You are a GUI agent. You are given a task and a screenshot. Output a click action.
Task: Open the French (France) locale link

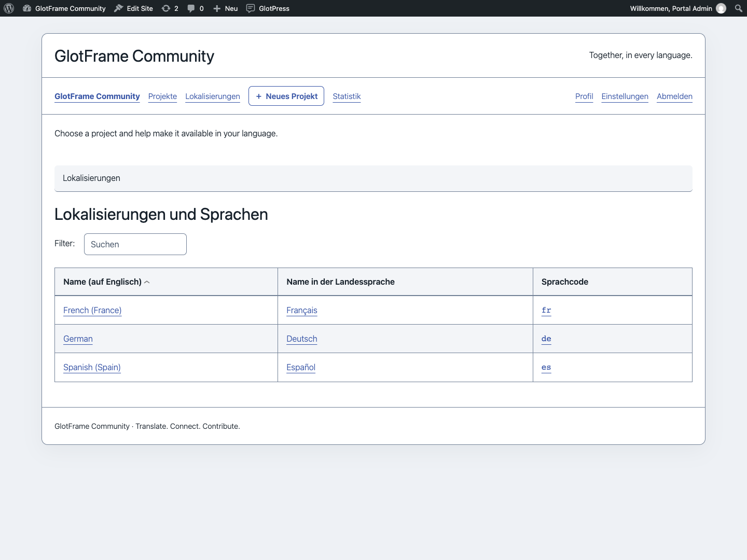(x=92, y=310)
